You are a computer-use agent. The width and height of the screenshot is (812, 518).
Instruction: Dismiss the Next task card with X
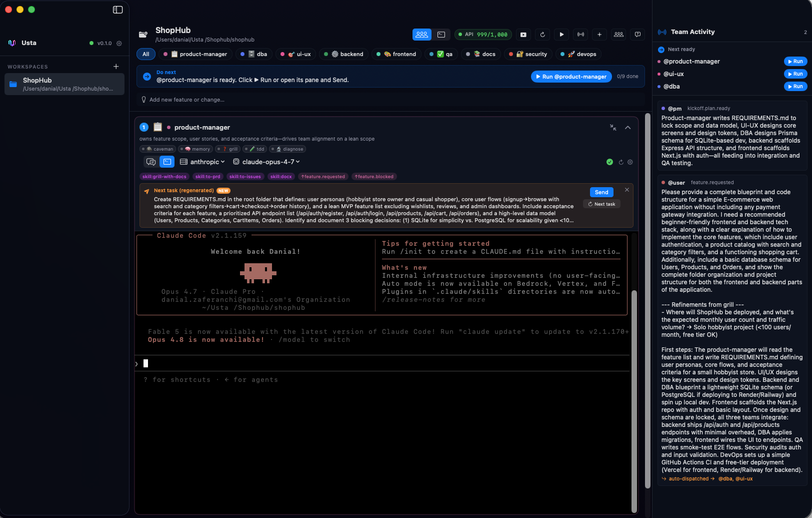tap(626, 190)
